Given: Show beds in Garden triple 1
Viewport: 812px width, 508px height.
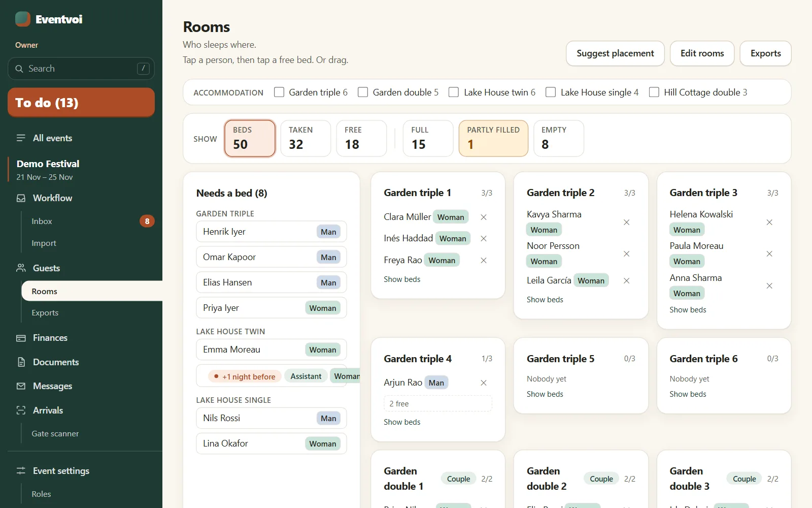Looking at the screenshot, I should [x=402, y=279].
